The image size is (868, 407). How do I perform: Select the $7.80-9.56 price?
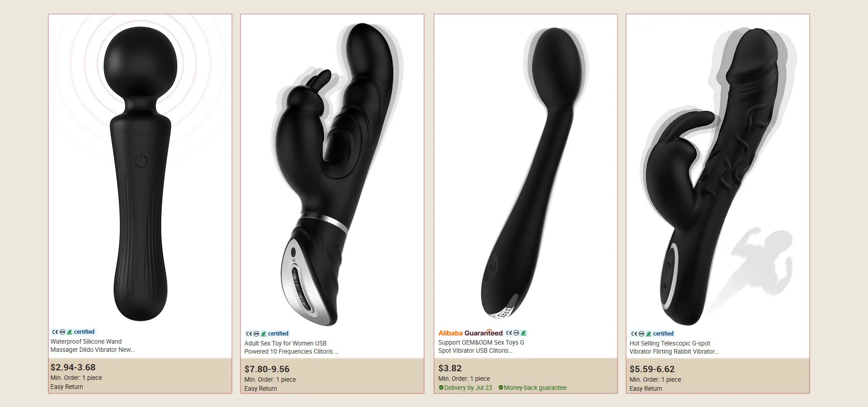[267, 369]
